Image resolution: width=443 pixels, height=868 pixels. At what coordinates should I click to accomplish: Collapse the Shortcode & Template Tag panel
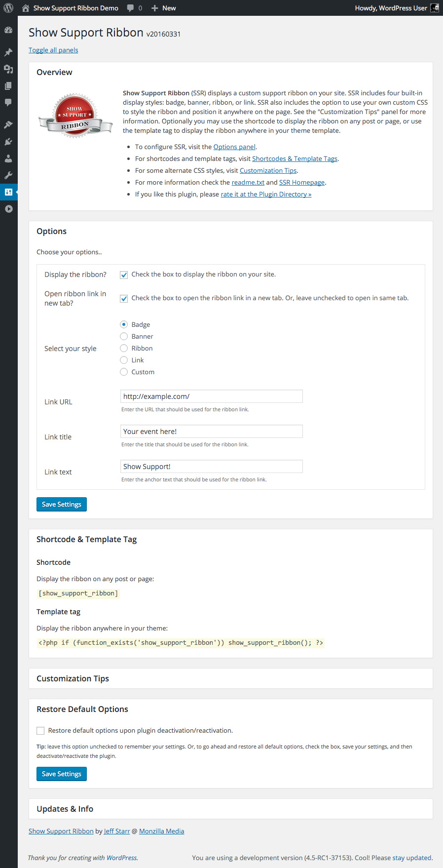[x=86, y=539]
